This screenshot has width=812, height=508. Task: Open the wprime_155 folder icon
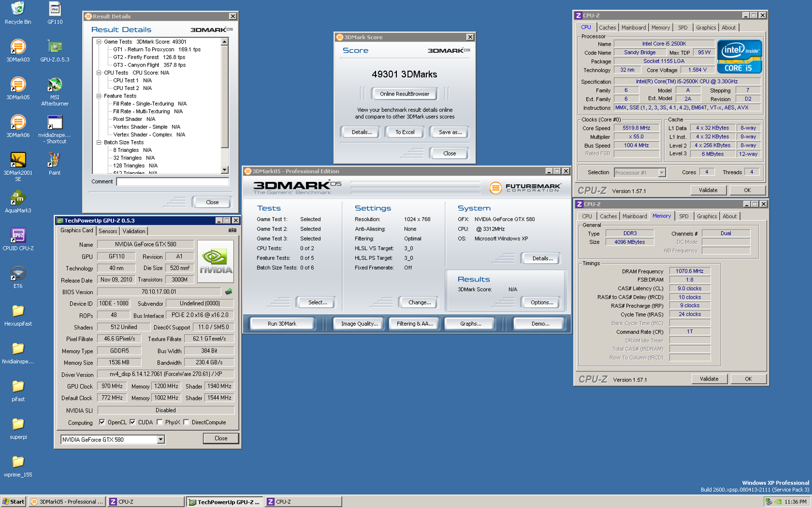click(x=18, y=466)
